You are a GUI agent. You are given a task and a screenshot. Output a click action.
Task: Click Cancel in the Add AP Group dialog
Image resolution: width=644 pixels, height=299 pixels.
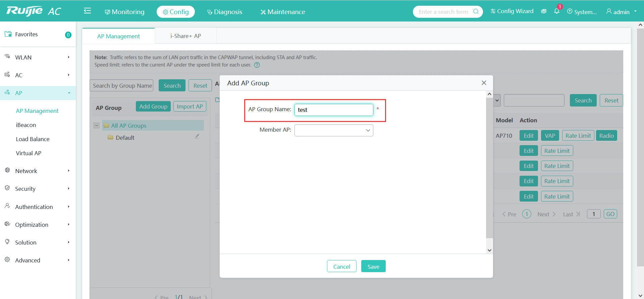click(341, 266)
